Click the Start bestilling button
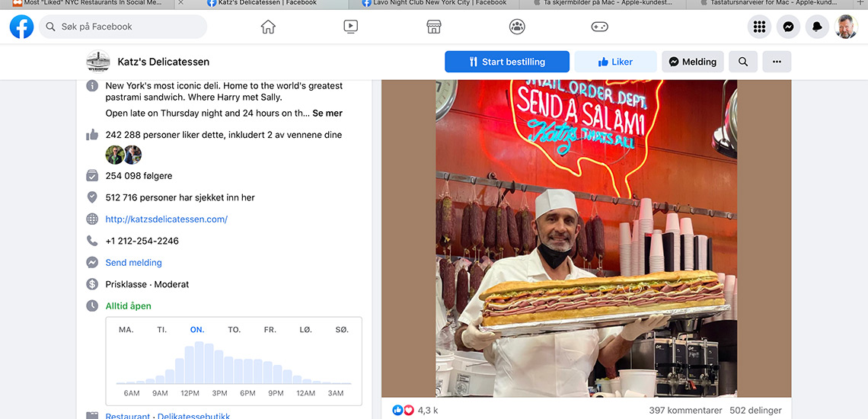The height and width of the screenshot is (419, 868). point(507,62)
